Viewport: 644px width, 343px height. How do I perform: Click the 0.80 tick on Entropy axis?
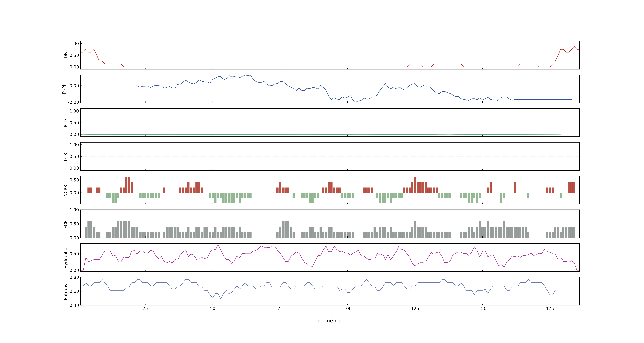pos(74,277)
